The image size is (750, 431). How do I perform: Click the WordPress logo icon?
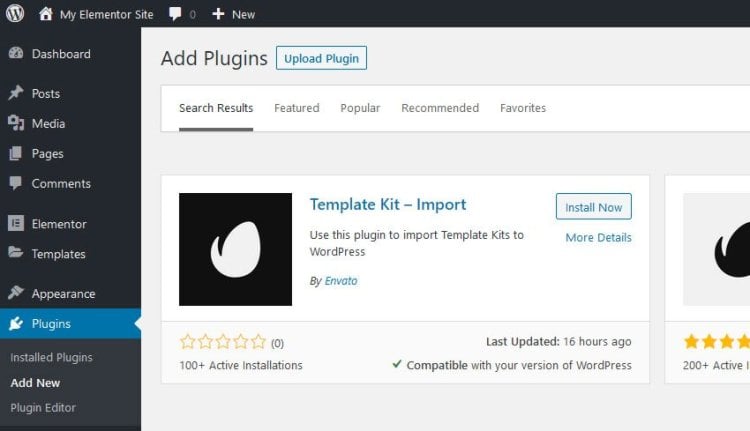pos(15,13)
